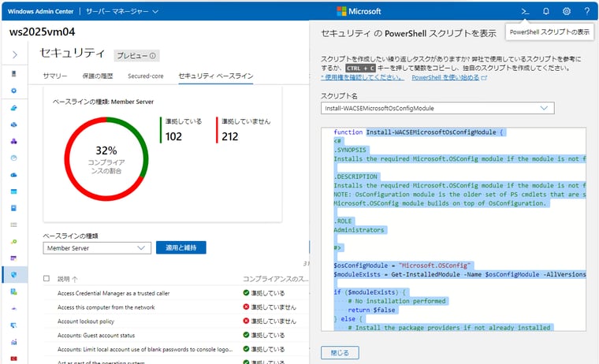Click the ws2025vm04 server name
The width and height of the screenshot is (599, 364).
point(42,32)
